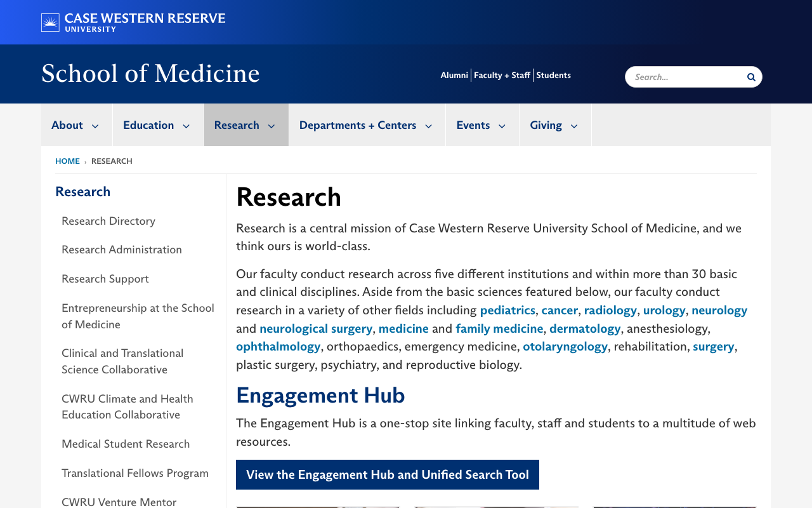
Task: Follow the surgery link after rehabilitation
Action: (x=714, y=346)
